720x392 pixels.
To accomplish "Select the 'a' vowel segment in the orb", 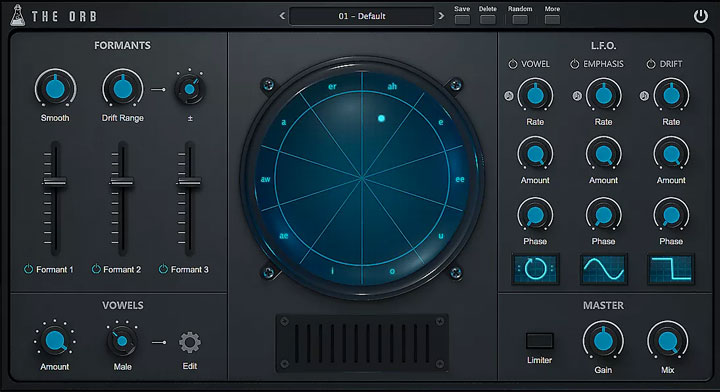I will click(x=284, y=122).
